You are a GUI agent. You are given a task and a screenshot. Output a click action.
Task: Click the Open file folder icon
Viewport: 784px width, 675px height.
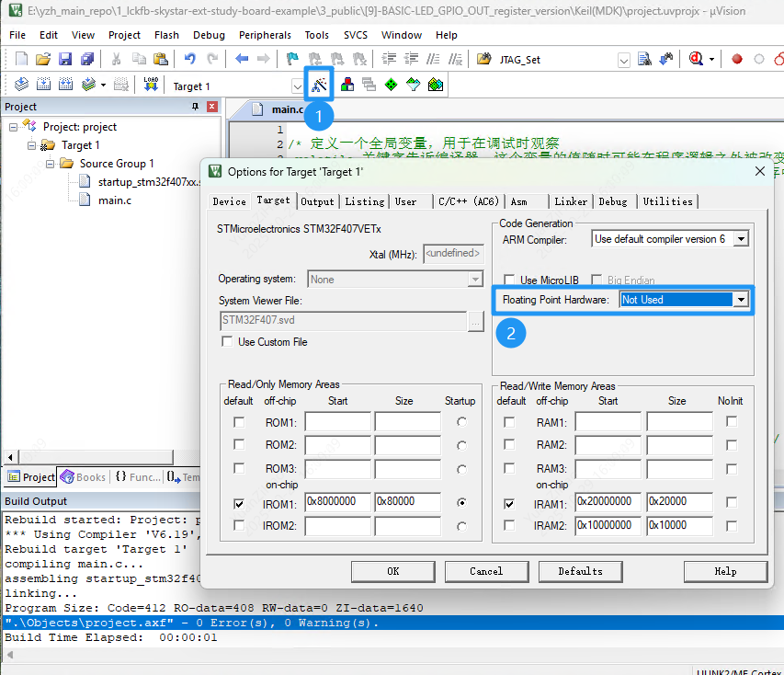pyautogui.click(x=42, y=59)
